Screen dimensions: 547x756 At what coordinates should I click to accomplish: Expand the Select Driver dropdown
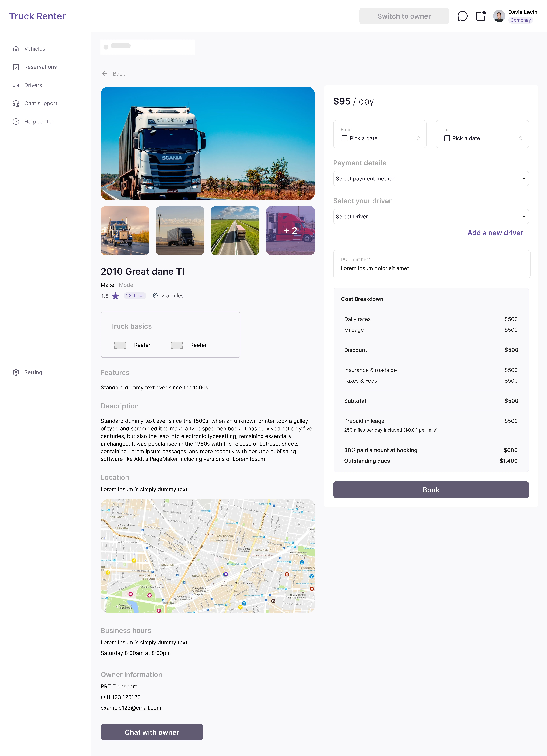click(431, 217)
